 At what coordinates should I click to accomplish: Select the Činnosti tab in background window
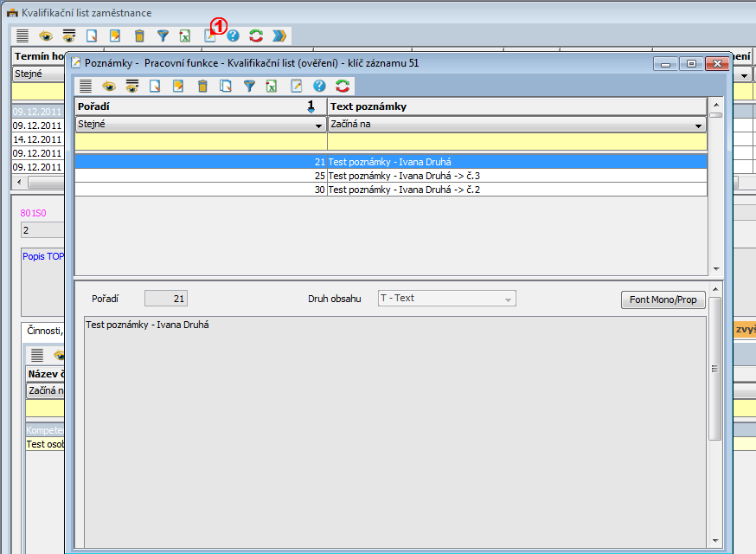pos(42,330)
